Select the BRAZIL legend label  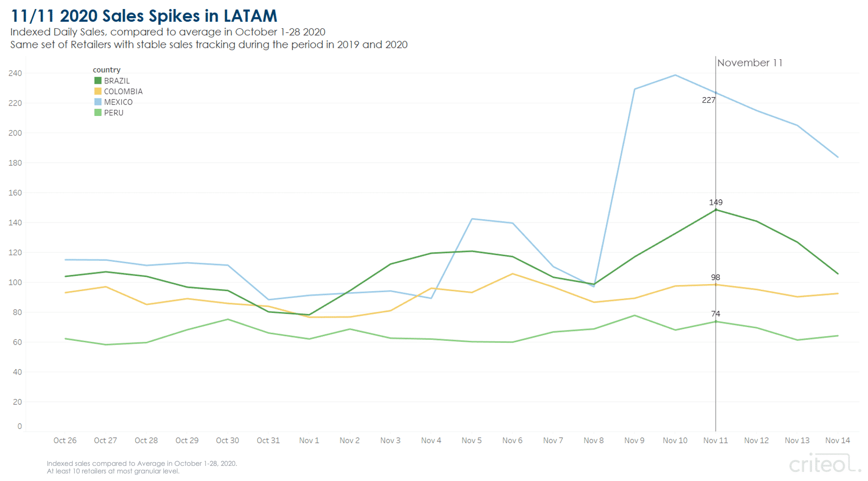click(x=116, y=81)
